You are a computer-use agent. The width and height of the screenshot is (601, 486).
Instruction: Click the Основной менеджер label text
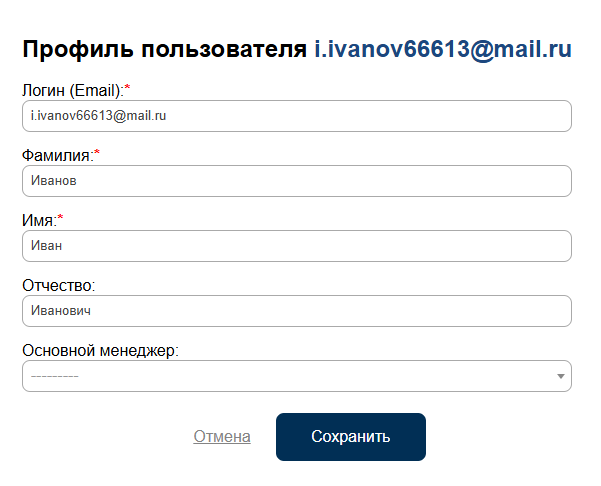point(100,350)
